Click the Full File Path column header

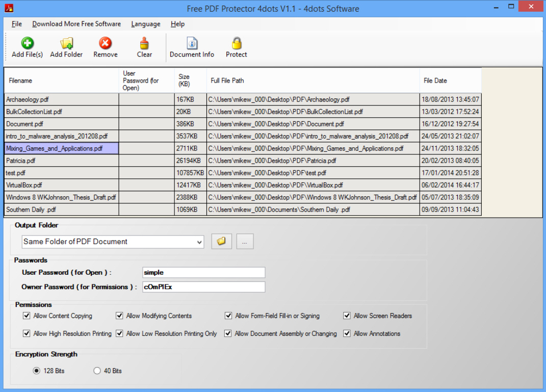(313, 81)
